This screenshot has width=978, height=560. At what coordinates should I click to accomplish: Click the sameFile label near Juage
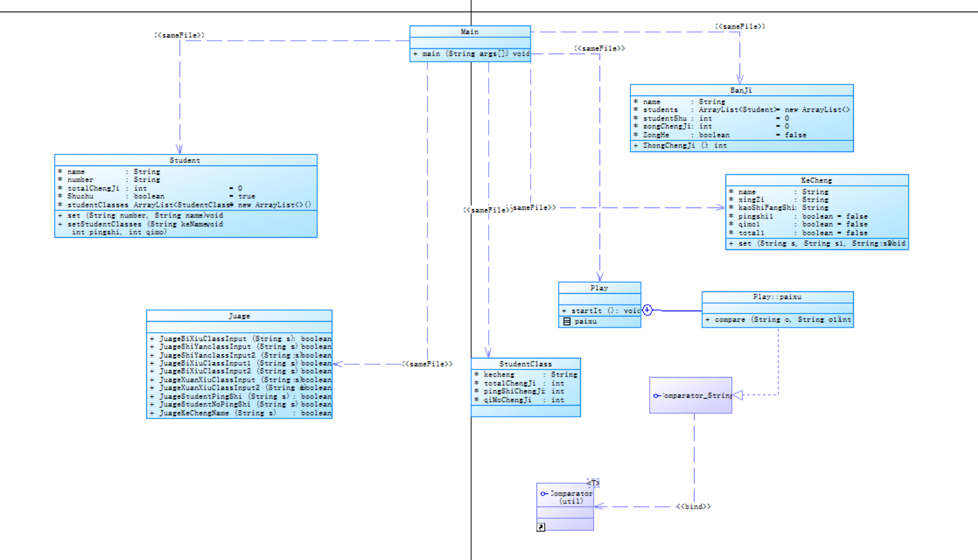427,364
